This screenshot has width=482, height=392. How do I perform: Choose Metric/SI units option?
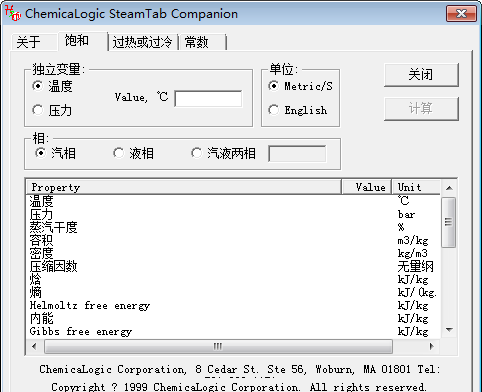[300, 86]
